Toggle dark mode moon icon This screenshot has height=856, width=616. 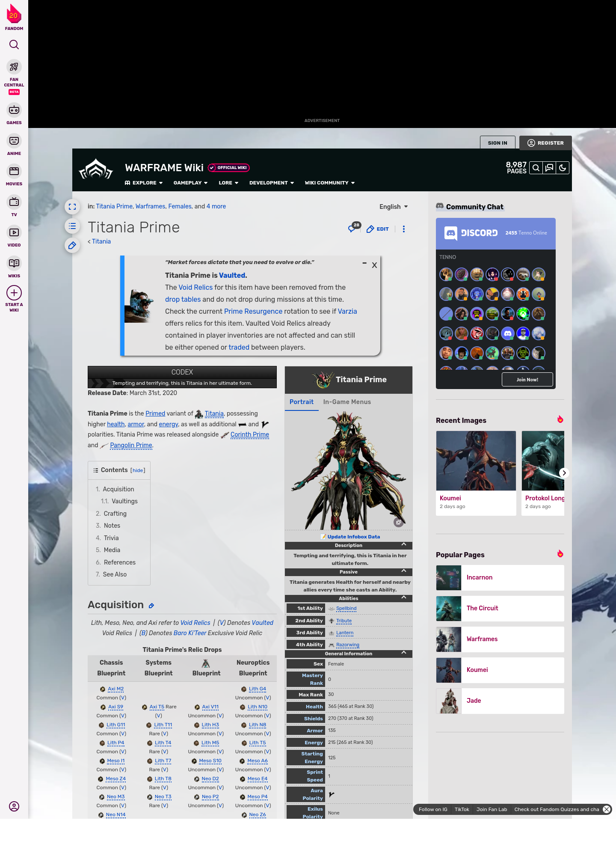(563, 168)
